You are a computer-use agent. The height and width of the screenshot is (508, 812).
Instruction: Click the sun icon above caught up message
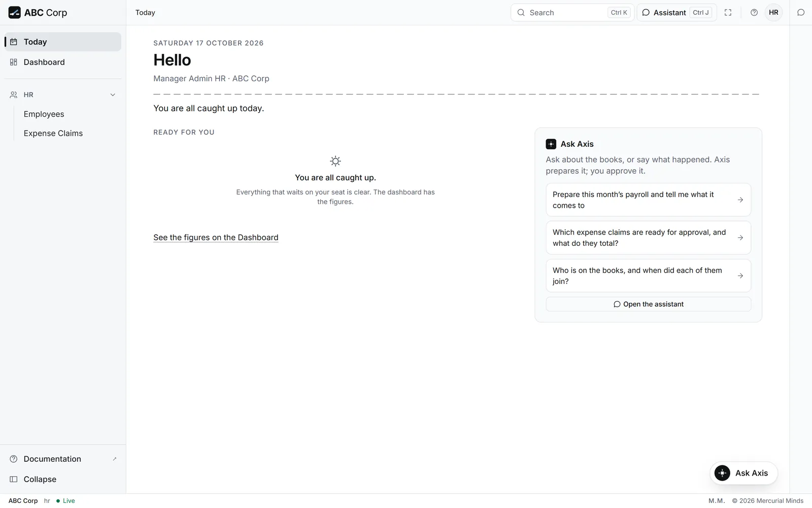(335, 161)
